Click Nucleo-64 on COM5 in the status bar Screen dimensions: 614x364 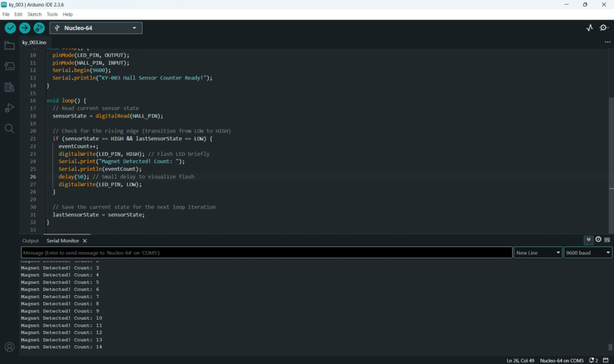tap(562, 360)
